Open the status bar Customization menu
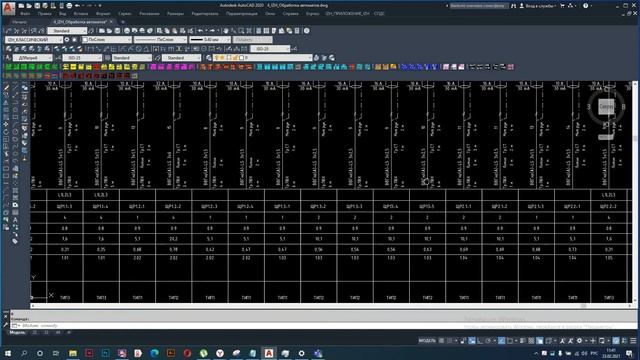The height and width of the screenshot is (360, 640). point(633,340)
